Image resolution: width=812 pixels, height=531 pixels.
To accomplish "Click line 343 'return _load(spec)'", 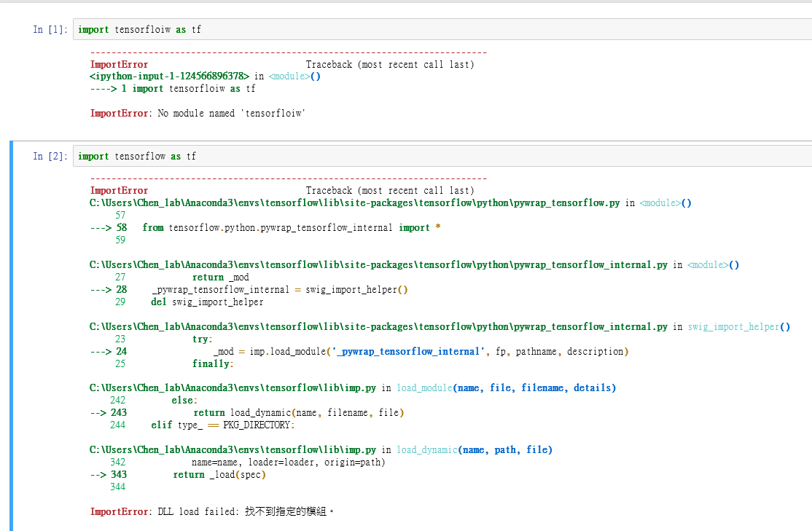I will (x=178, y=475).
